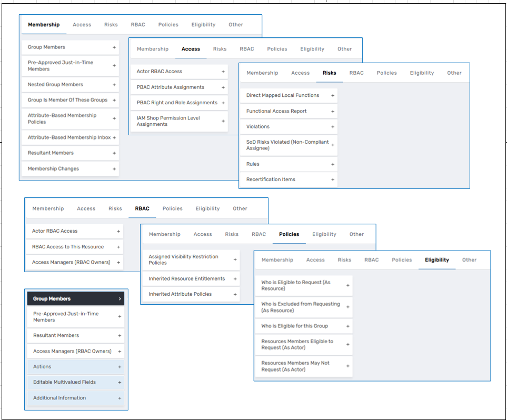Click the plus icon beside Functional Access Report

(333, 111)
